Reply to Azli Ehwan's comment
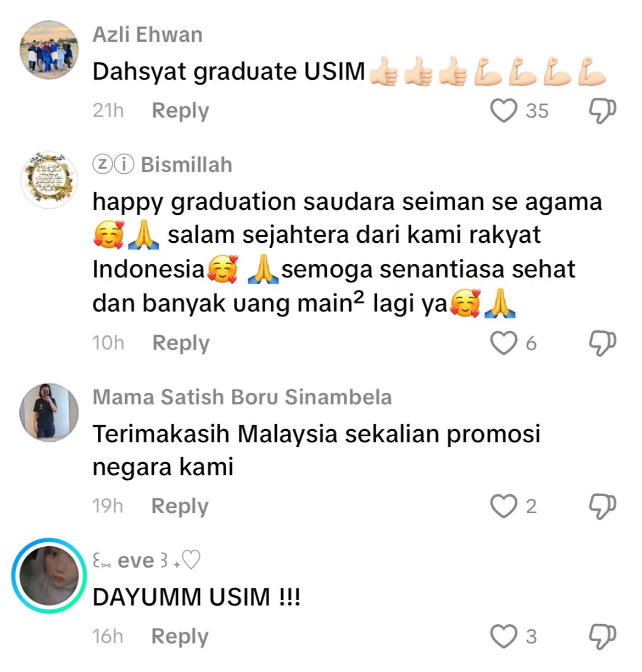642x672 pixels. point(180,110)
